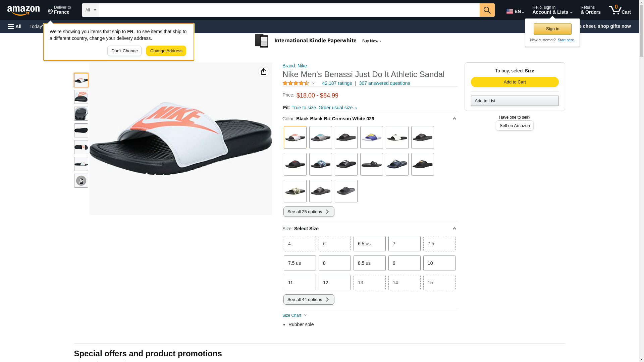Viewport: 644px width, 362px height.
Task: Click the deliver to France location
Action: click(x=59, y=10)
